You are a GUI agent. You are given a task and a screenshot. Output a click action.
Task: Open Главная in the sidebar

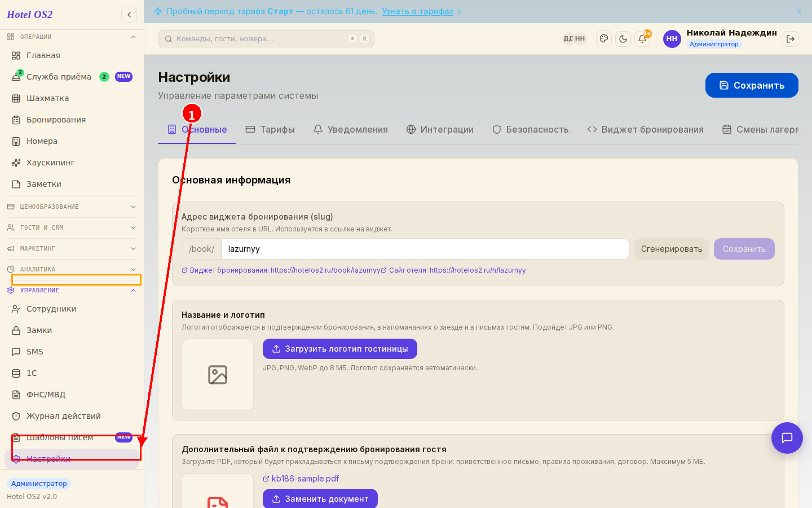72,55
